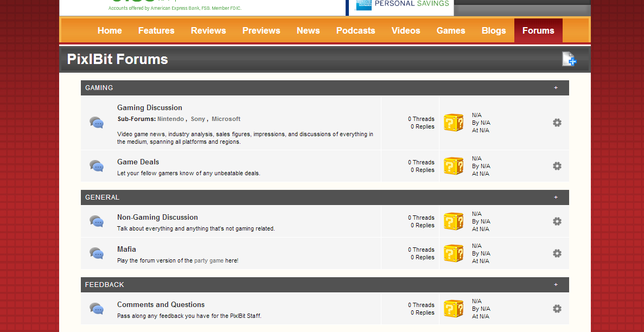Click the Mafia chat bubble icon

point(97,253)
